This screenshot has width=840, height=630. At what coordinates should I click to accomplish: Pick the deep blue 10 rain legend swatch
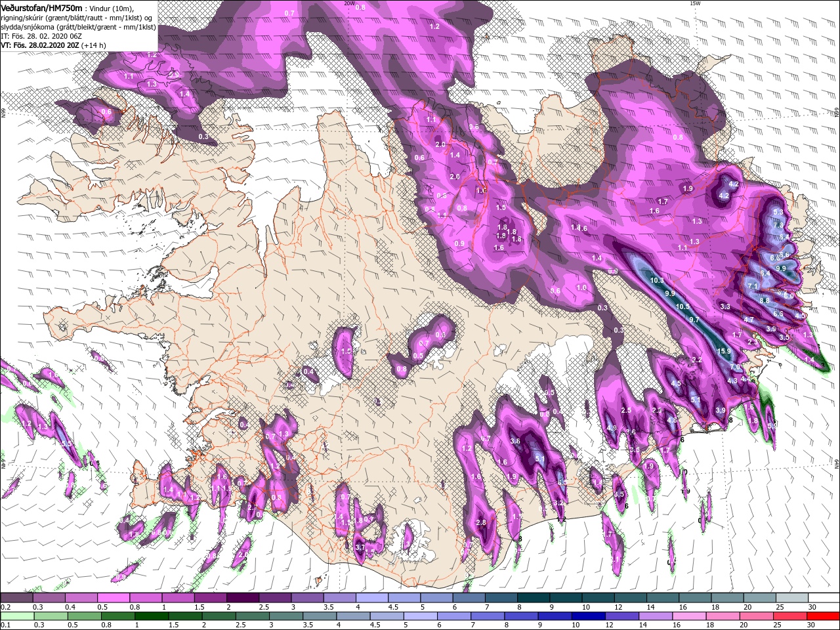(587, 616)
